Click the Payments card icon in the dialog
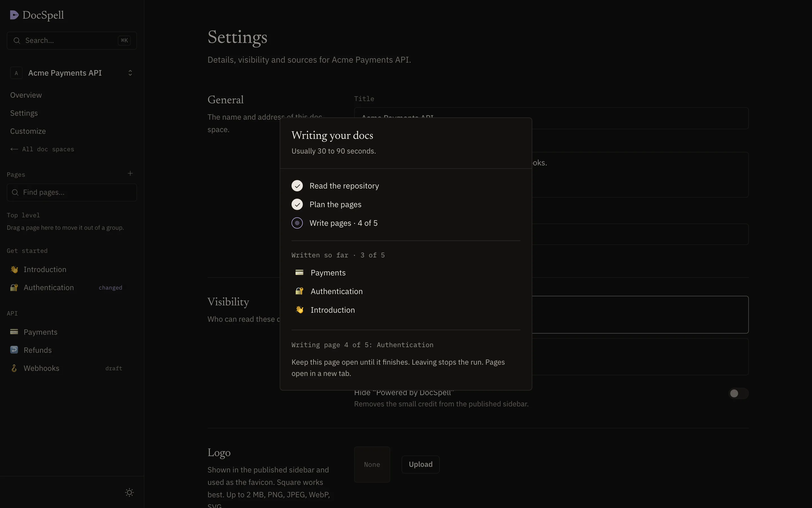The height and width of the screenshot is (508, 812). point(299,272)
